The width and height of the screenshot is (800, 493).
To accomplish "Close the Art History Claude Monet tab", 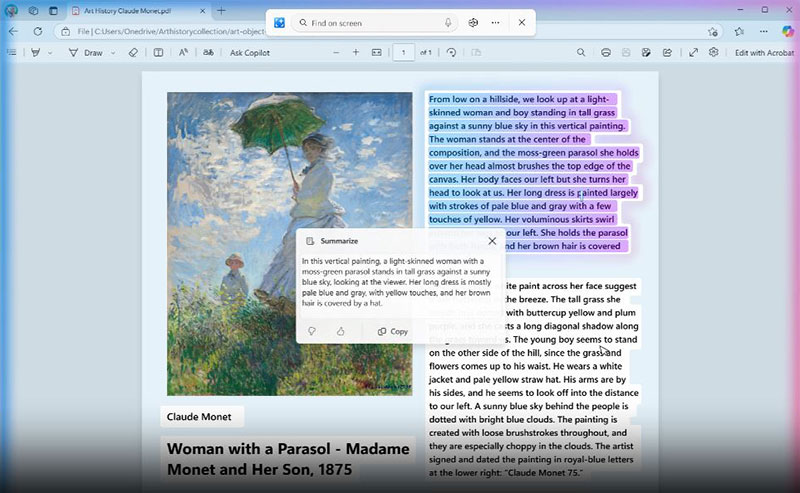I will 203,11.
